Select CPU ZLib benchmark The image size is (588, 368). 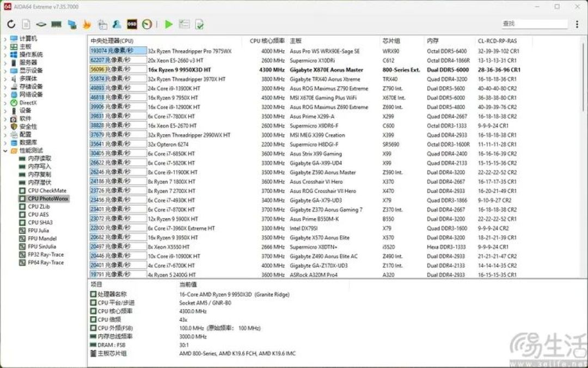(x=39, y=207)
